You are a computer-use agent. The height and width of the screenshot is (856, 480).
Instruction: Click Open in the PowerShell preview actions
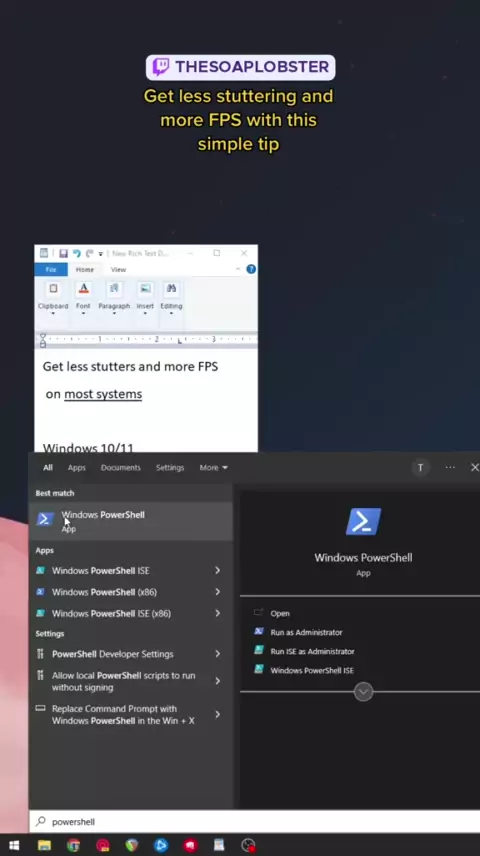pos(280,613)
